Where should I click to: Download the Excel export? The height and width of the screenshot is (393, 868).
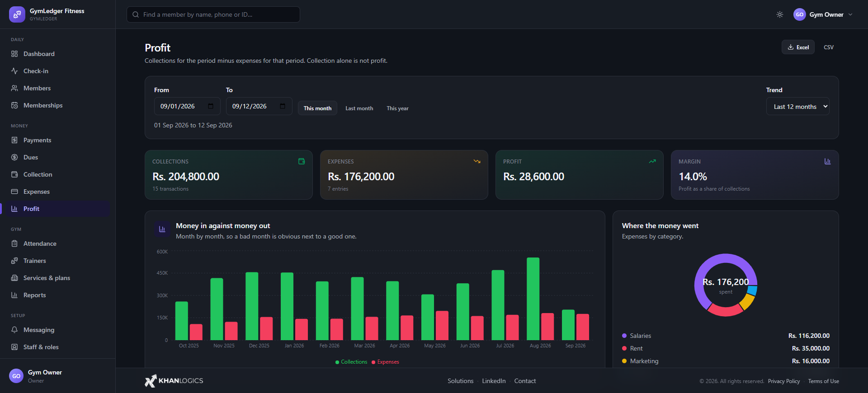[x=798, y=47]
